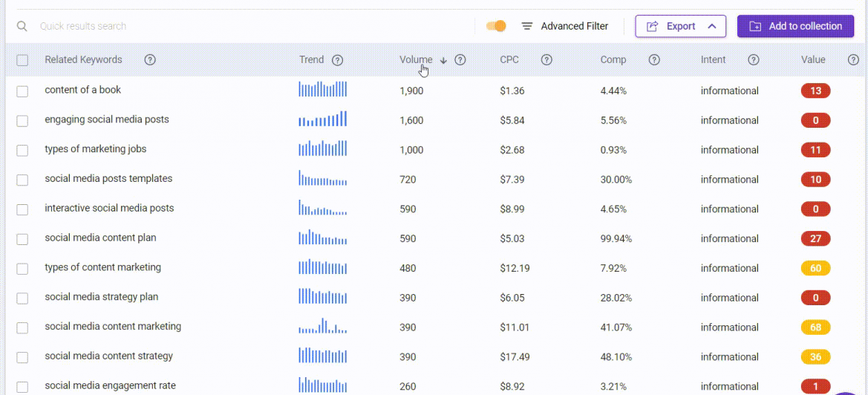Viewport: 868px width, 395px height.
Task: Click the Comp column help icon
Action: click(654, 60)
